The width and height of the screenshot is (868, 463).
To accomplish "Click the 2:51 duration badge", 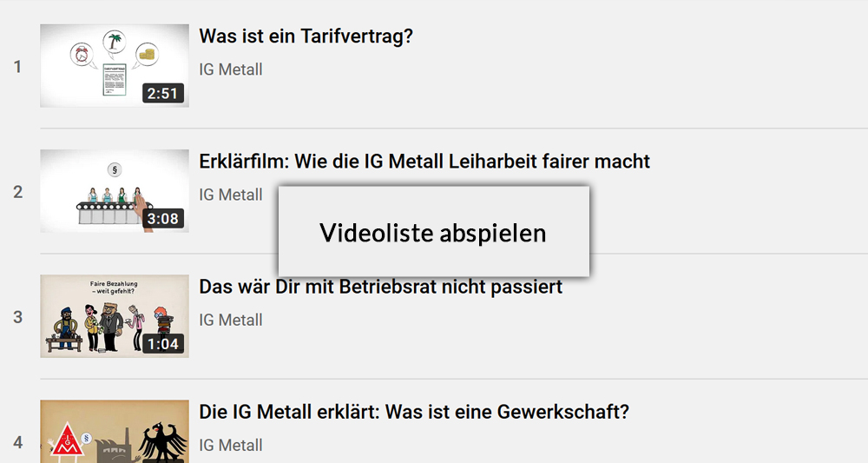I will [163, 94].
